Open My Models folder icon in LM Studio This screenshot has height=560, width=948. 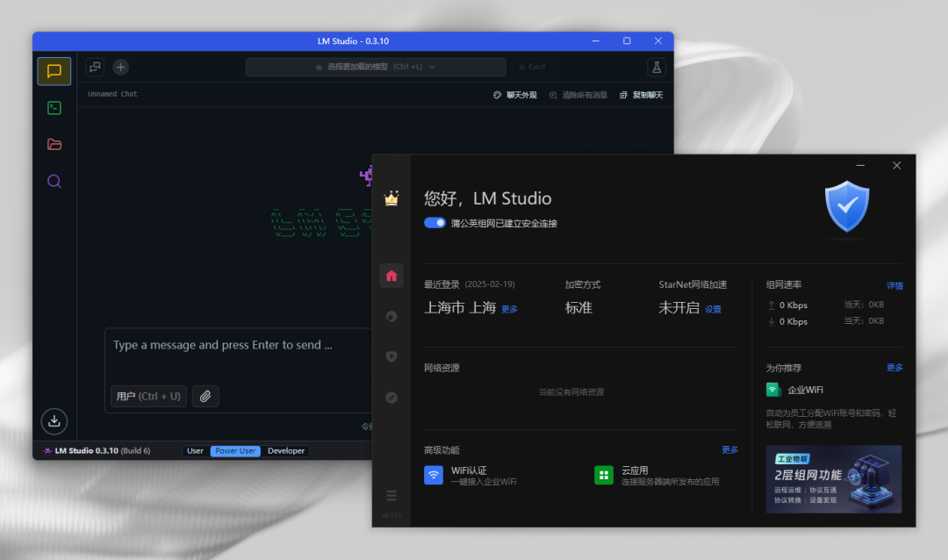[x=54, y=145]
